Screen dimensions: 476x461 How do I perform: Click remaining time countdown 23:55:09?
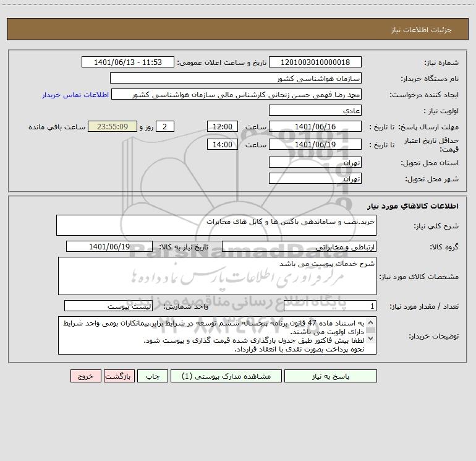pyautogui.click(x=113, y=126)
